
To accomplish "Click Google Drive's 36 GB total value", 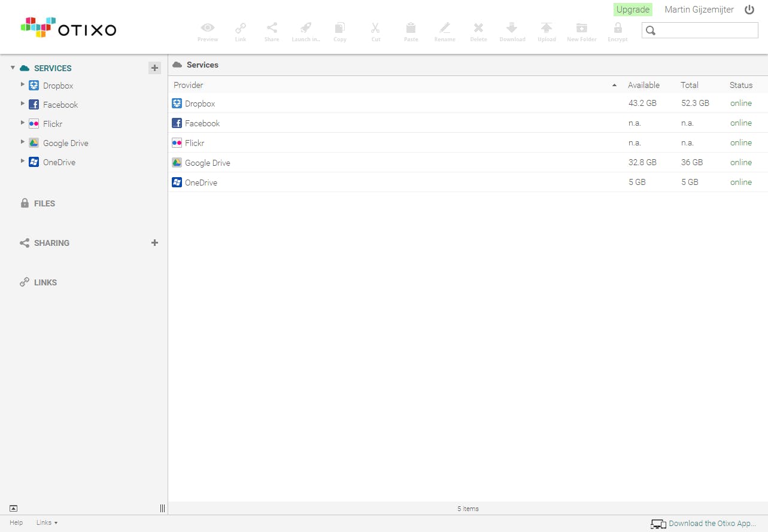I will tap(692, 162).
